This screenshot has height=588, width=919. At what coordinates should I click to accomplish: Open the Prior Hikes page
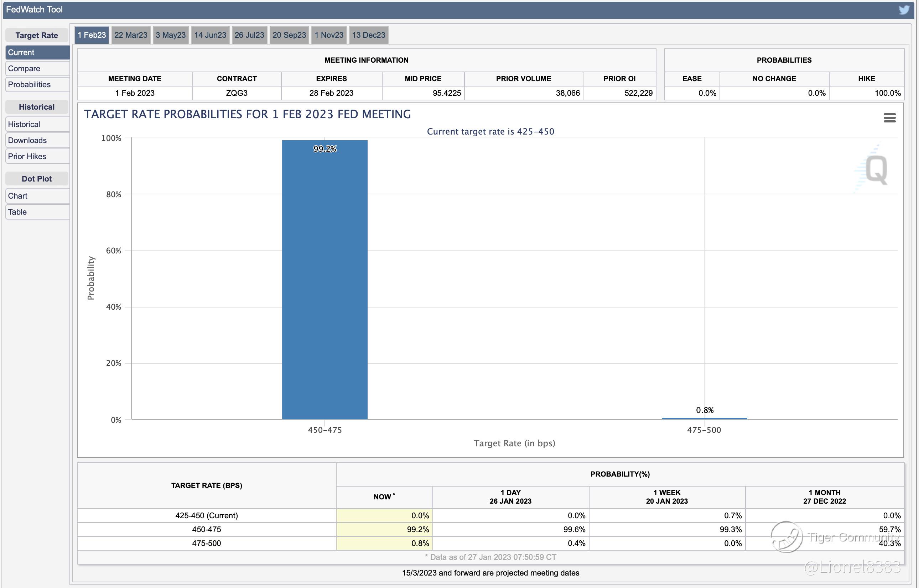37,157
